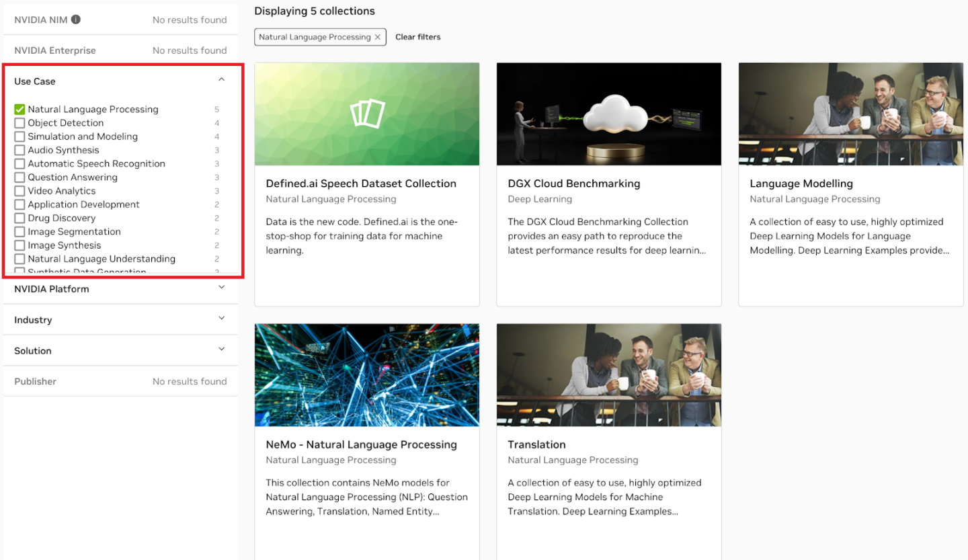Open Defined.ai Speech Dataset Collection title
968x560 pixels.
[x=361, y=184]
